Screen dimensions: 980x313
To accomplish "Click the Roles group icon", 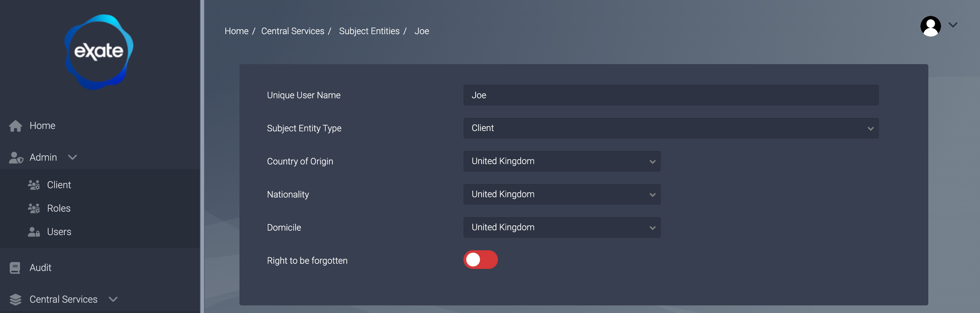I will pyautogui.click(x=34, y=208).
